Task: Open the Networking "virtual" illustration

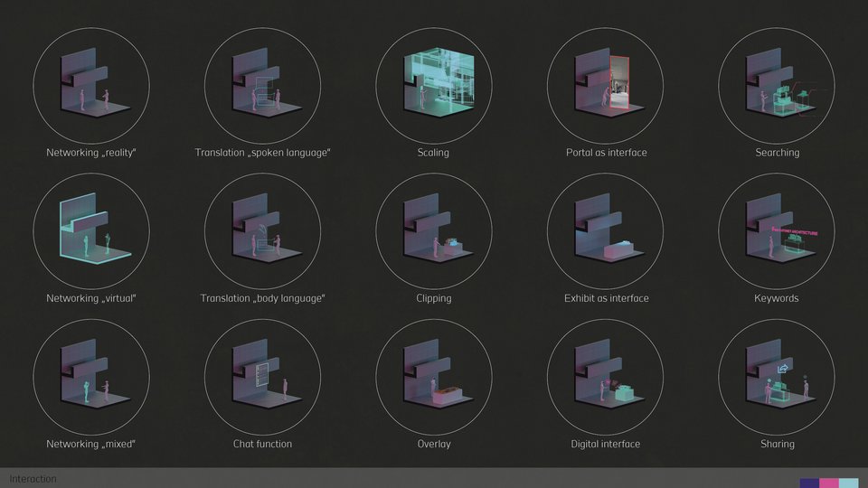Action: pos(91,231)
